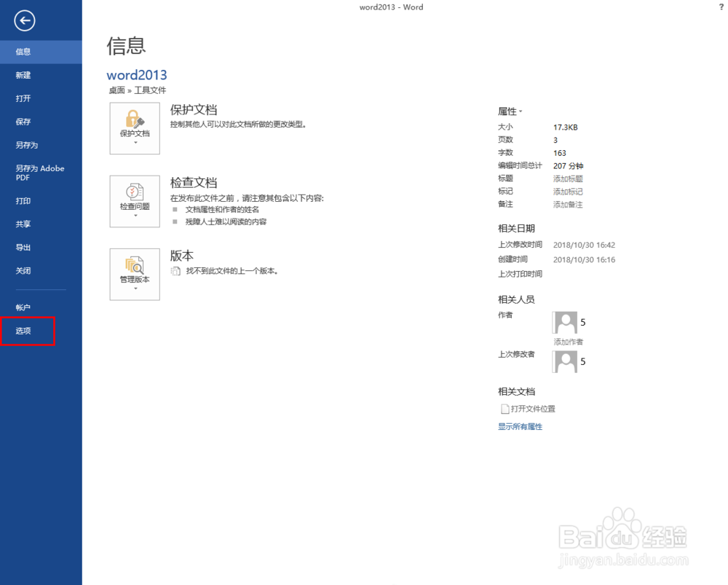Click the 添加备注 field
Image resolution: width=728 pixels, height=585 pixels.
click(568, 205)
